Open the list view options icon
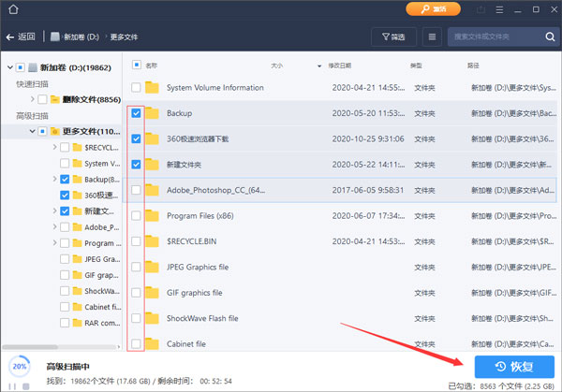 point(432,37)
